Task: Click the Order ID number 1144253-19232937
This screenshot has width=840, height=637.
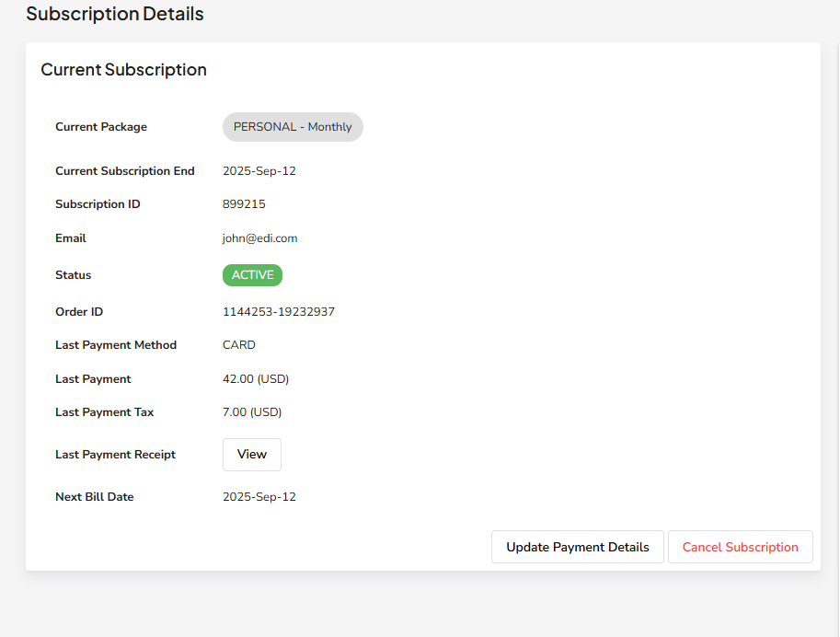Action: 278,312
